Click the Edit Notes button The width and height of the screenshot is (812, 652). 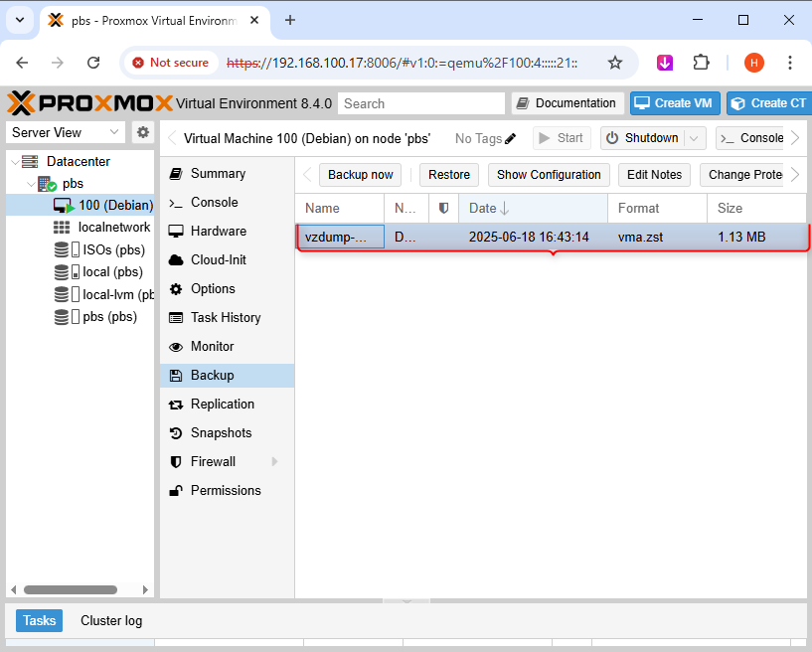coord(655,175)
